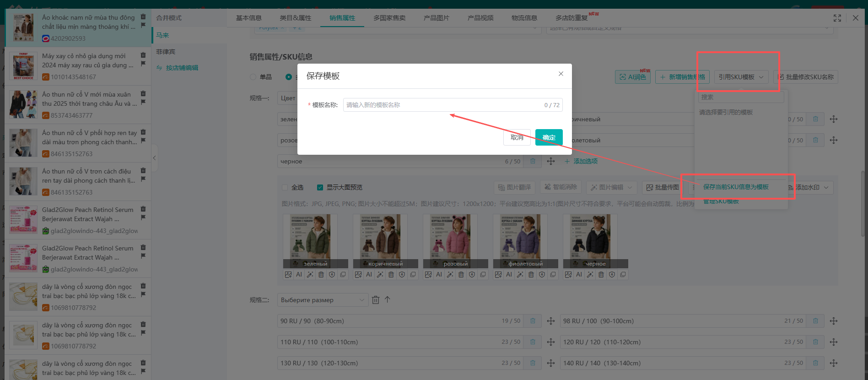
Task: Close the 保存模板 dialog with X
Action: 561,74
